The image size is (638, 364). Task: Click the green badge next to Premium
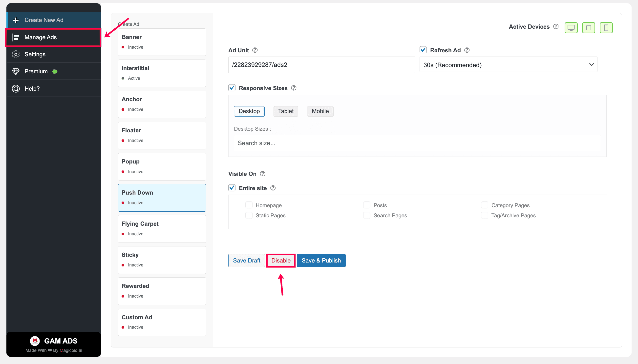[x=55, y=72]
